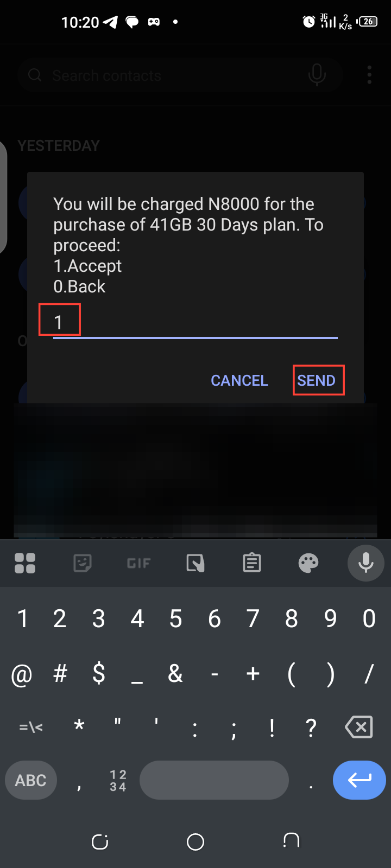Switch to the 1234 numeric pad layout
391x868 pixels.
pyautogui.click(x=118, y=780)
